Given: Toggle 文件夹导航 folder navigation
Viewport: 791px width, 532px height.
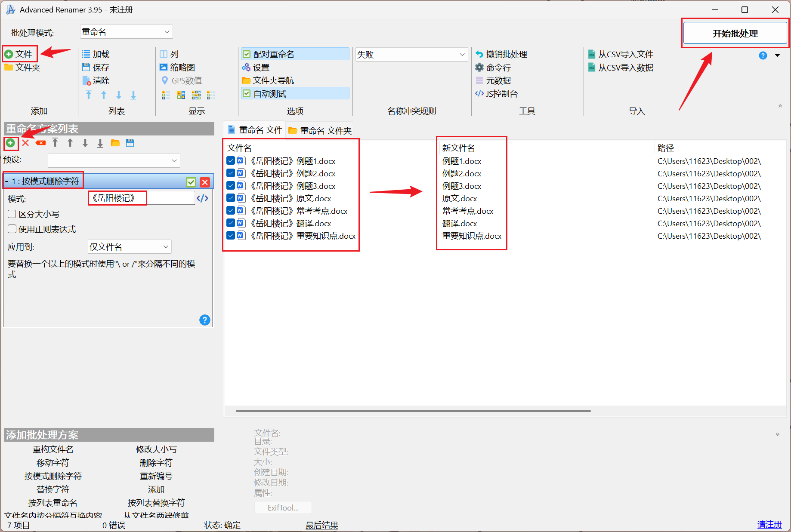Looking at the screenshot, I should pyautogui.click(x=268, y=80).
